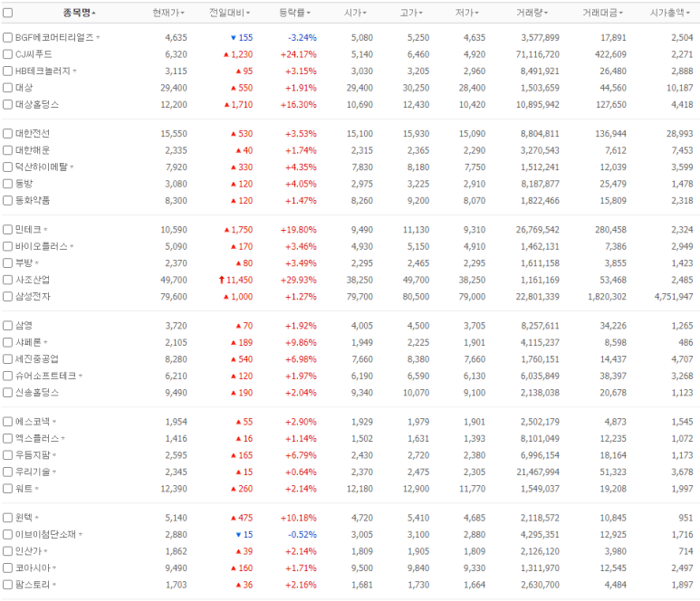The height and width of the screenshot is (601, 700).
Task: Tick the select-all checkbox in header
Action: click(x=7, y=13)
